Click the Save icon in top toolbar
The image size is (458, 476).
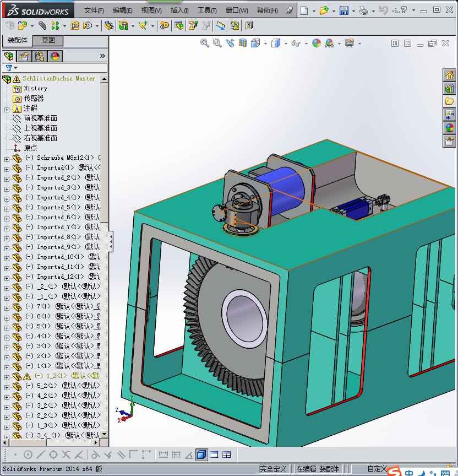click(344, 10)
